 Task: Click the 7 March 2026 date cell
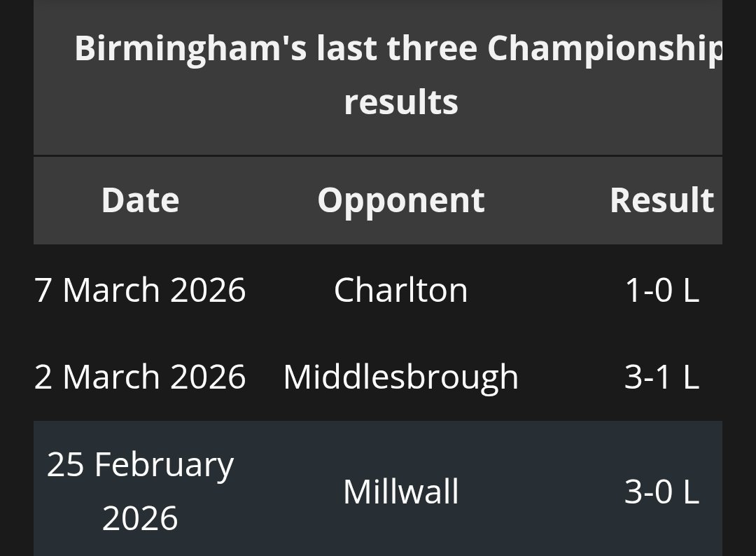[x=140, y=290]
